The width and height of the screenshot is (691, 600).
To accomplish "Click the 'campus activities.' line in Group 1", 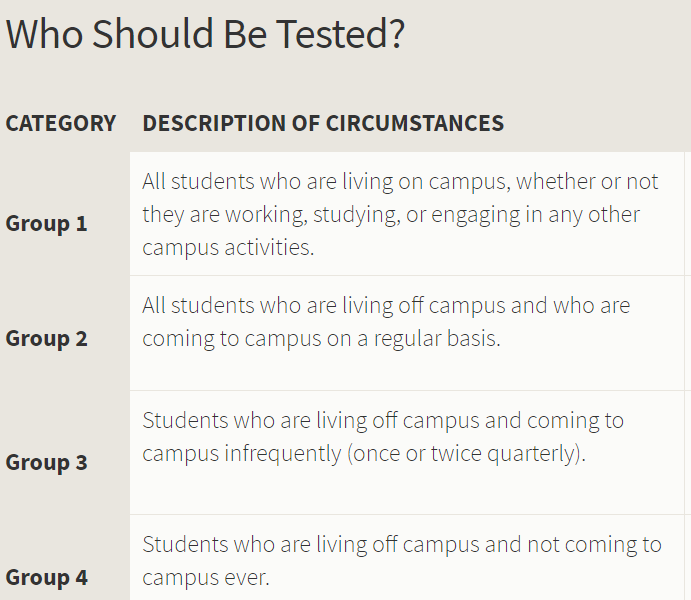I will [x=228, y=247].
